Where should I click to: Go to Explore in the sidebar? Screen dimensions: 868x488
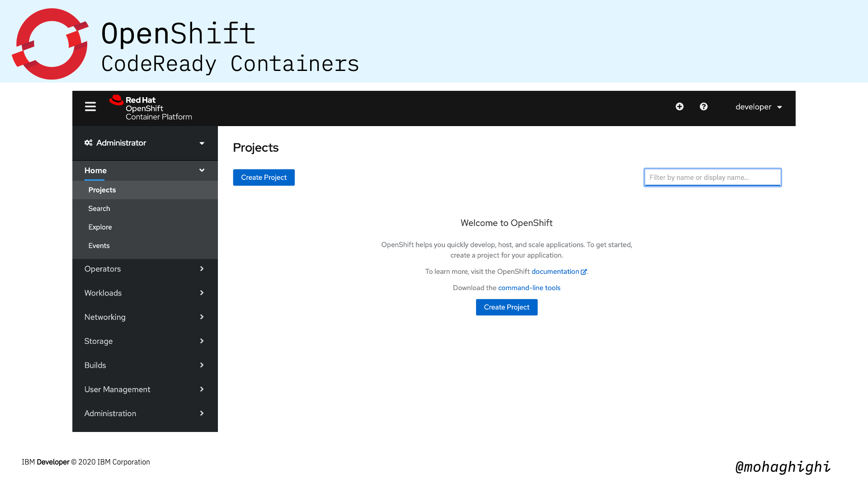pyautogui.click(x=145, y=227)
